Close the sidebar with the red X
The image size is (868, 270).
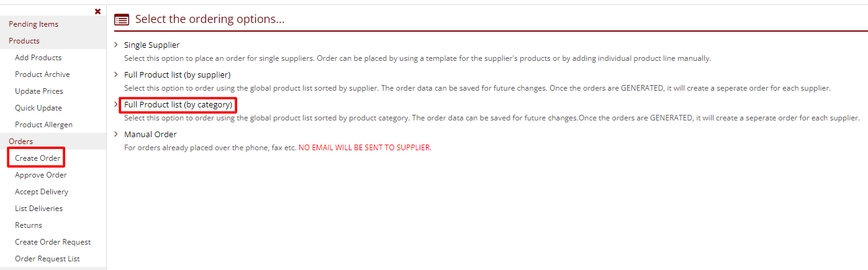(x=97, y=11)
